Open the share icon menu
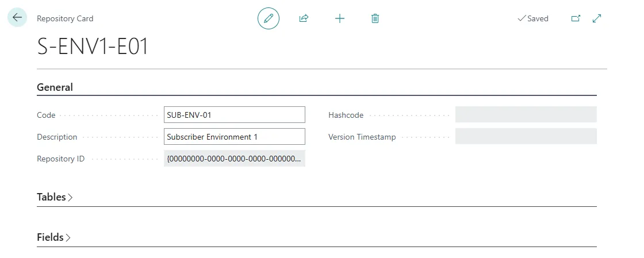Image resolution: width=644 pixels, height=258 pixels. coord(304,18)
